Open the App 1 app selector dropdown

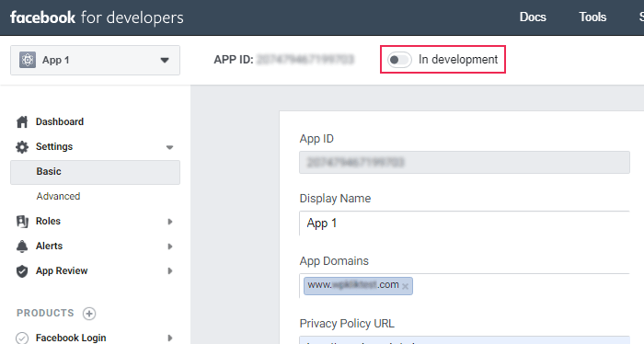click(x=96, y=60)
